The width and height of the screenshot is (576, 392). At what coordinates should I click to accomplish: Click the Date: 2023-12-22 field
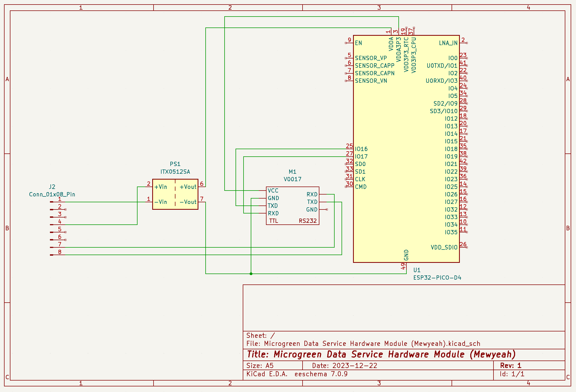pos(344,366)
